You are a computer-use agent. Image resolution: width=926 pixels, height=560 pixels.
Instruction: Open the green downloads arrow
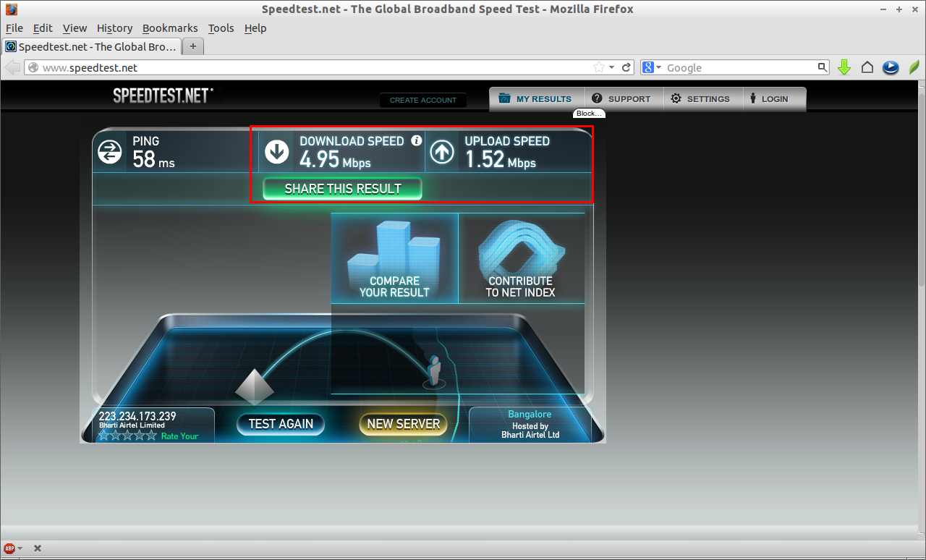point(844,67)
